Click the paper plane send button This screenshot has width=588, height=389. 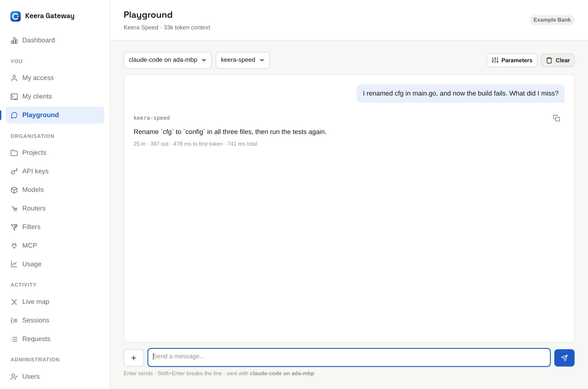click(564, 358)
